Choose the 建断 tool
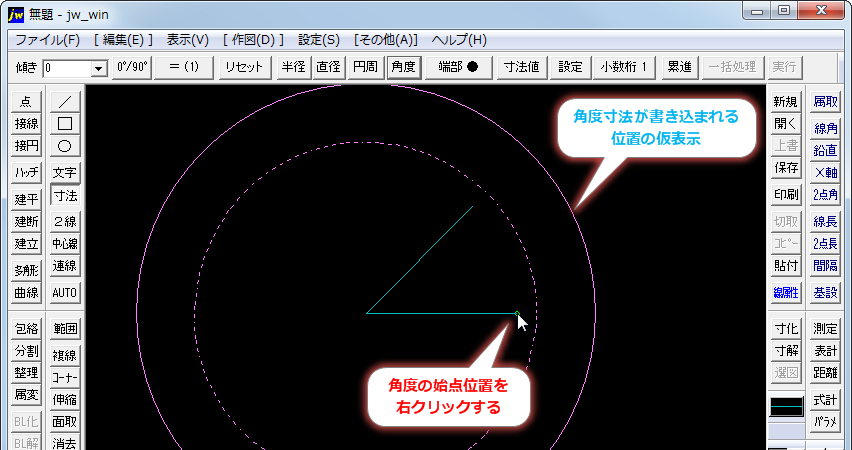Screen dimensions: 852x450 point(26,222)
